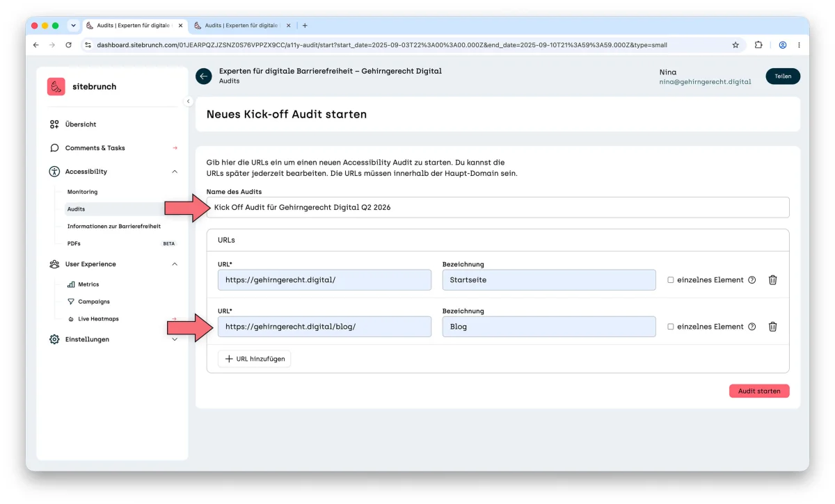Viewport: 835px width, 504px height.
Task: Go back with the round arrow button
Action: 204,76
